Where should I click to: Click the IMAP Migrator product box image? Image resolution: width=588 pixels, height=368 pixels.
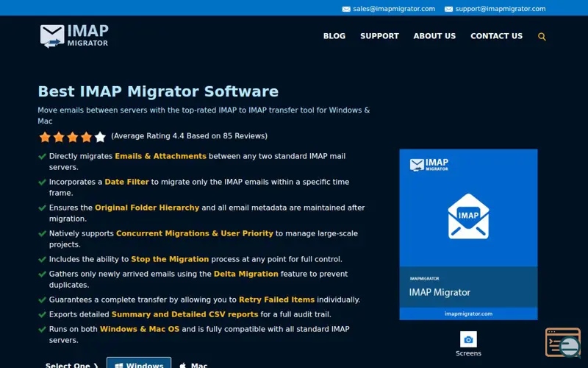468,234
